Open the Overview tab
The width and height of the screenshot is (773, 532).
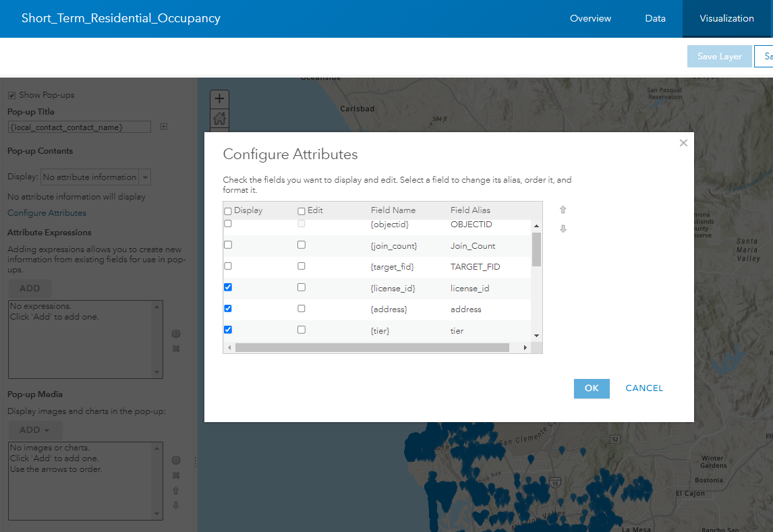click(x=590, y=18)
